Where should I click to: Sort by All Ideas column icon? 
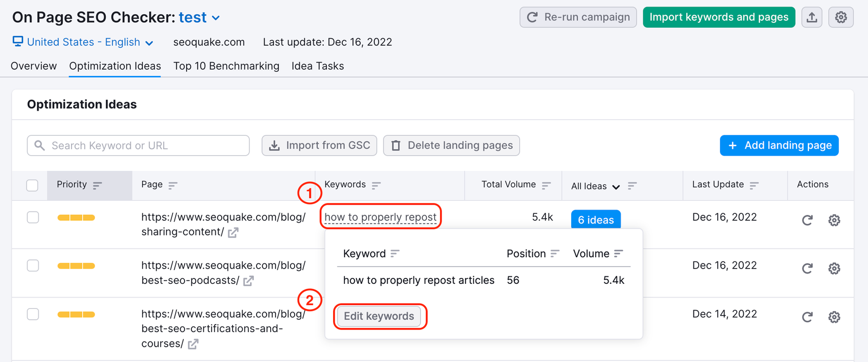tap(632, 186)
